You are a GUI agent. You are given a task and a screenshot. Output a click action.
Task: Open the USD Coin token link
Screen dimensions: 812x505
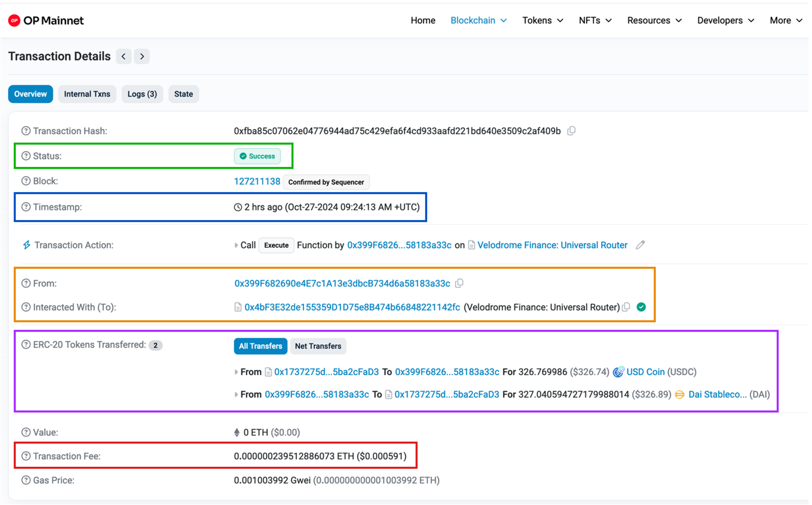click(646, 372)
